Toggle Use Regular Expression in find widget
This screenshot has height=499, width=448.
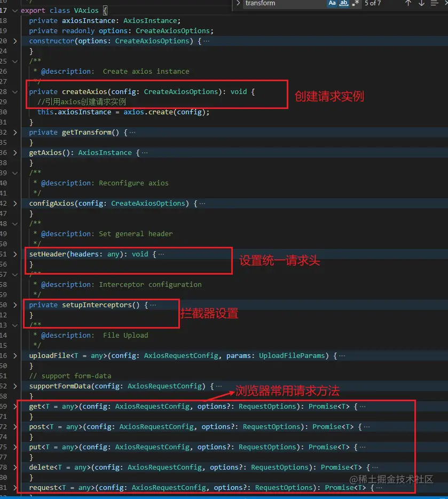356,3
